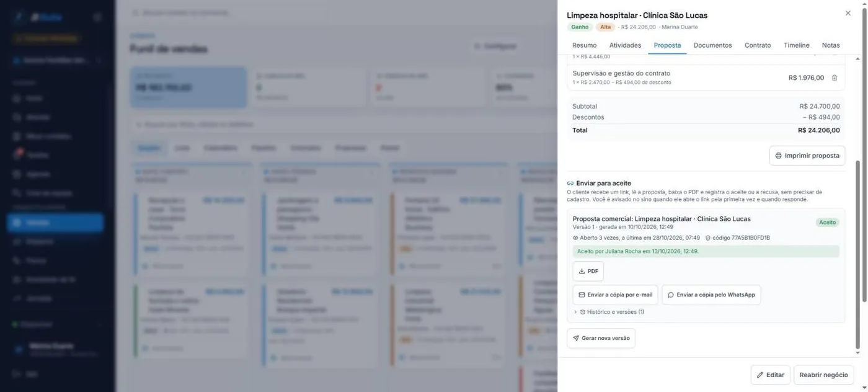Image resolution: width=868 pixels, height=392 pixels.
Task: Click the Ganho status badge
Action: [x=580, y=27]
